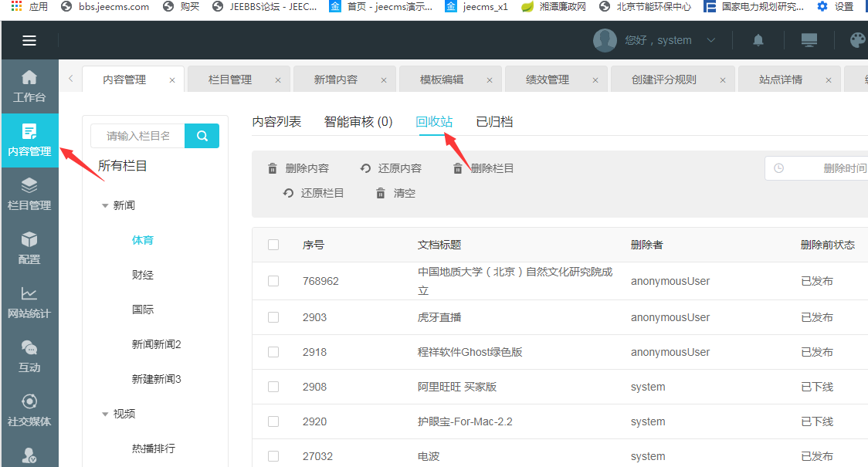868x467 pixels.
Task: Check the row for 阿里旺旺 买家版
Action: pos(273,387)
